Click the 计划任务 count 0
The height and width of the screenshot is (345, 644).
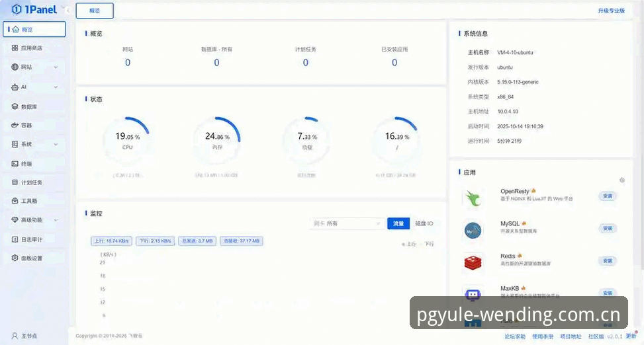pyautogui.click(x=306, y=63)
